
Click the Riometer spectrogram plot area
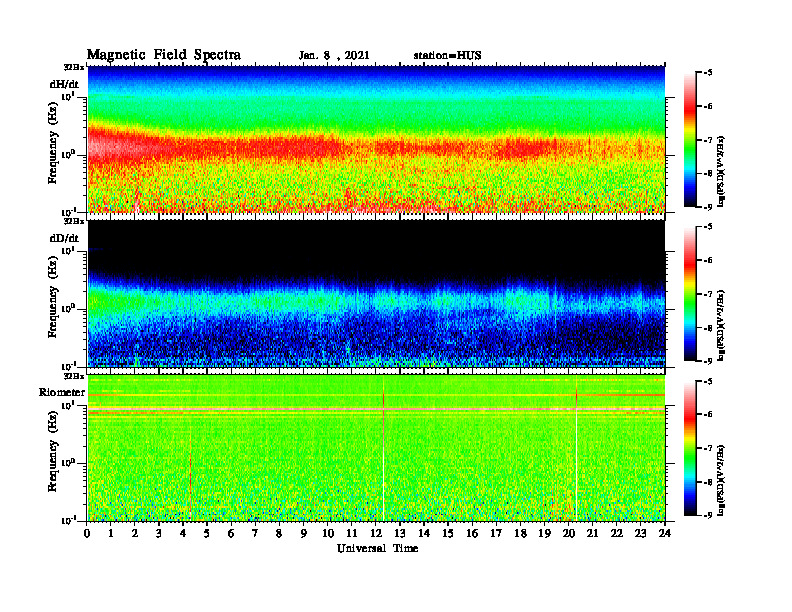(x=376, y=448)
